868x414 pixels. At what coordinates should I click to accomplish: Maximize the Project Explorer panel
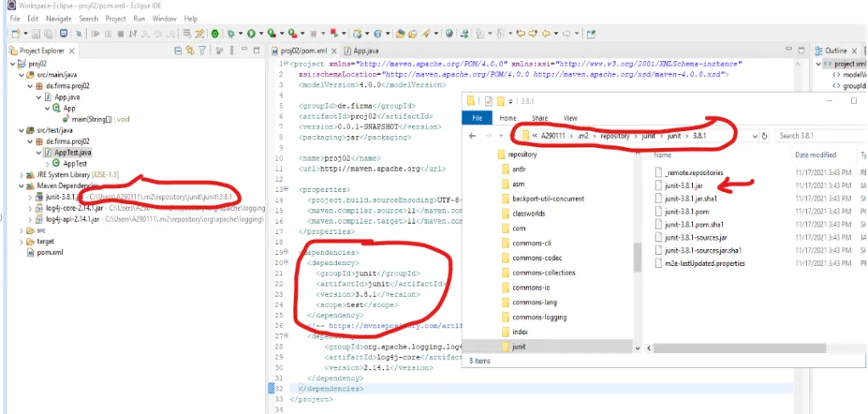coord(256,50)
